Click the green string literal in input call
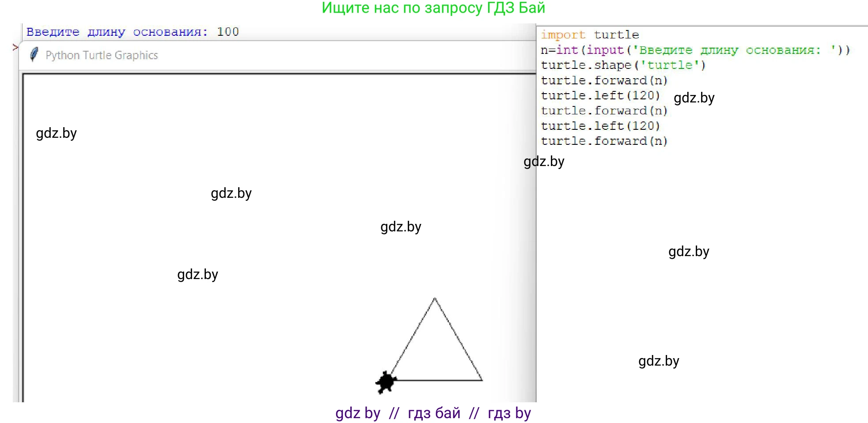This screenshot has width=868, height=423. [x=735, y=50]
